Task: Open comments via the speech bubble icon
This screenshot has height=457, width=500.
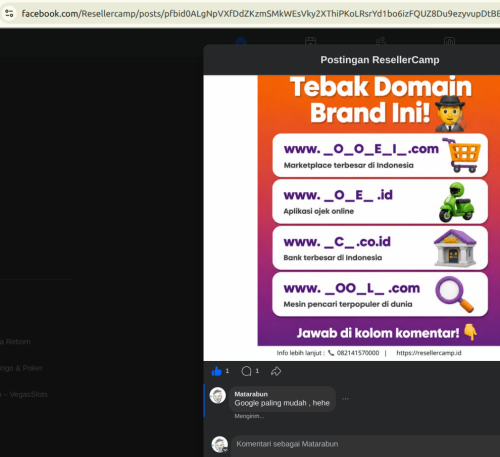Action: pyautogui.click(x=246, y=371)
